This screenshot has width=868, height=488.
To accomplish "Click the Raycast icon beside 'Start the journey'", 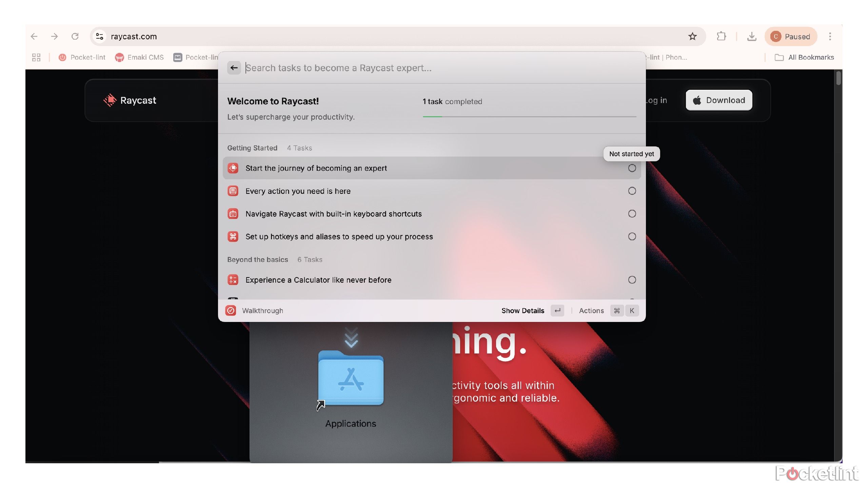I will pyautogui.click(x=233, y=168).
